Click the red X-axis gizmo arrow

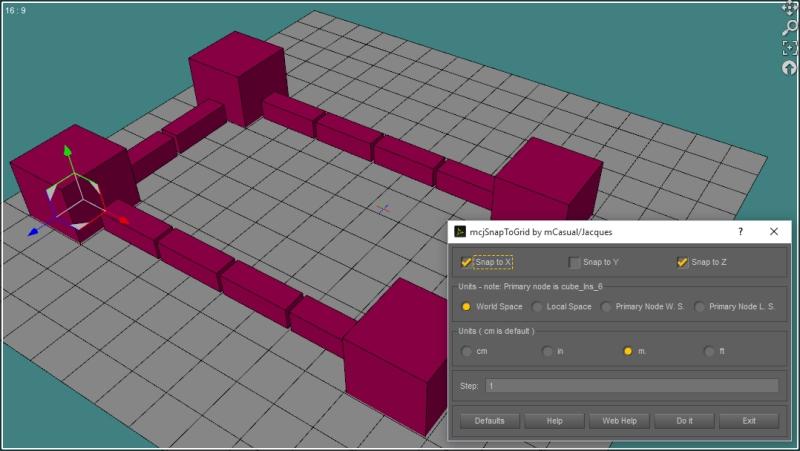pos(123,220)
